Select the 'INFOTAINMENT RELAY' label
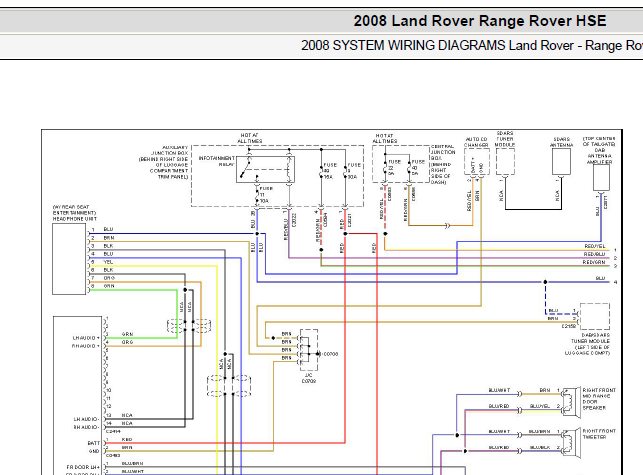Screen dimensions: 643x475 pos(217,161)
